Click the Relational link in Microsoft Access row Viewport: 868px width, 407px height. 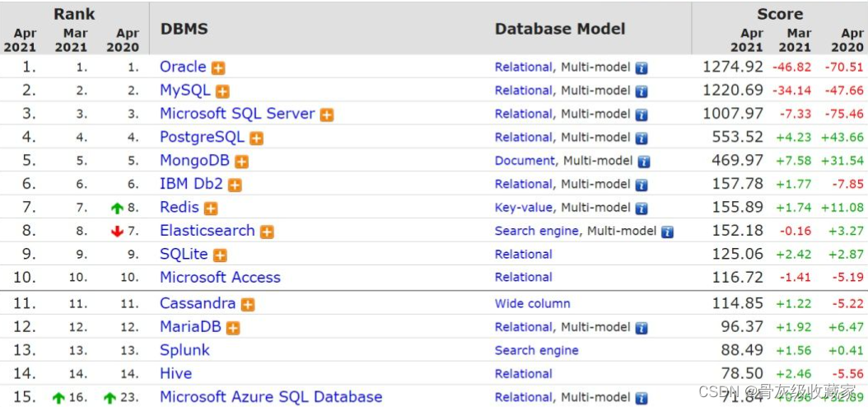tap(523, 278)
